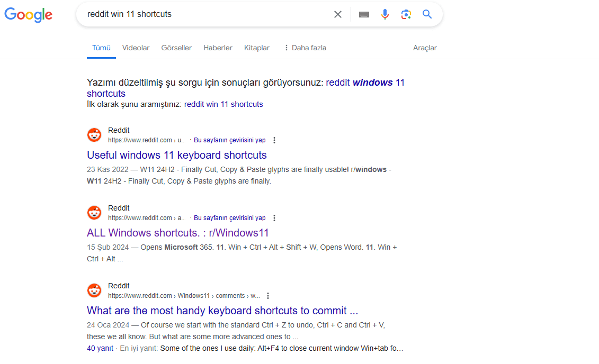599x364 pixels.
Task: Open the three-dot menu for the r/Windows11 result
Action: pyautogui.click(x=274, y=217)
